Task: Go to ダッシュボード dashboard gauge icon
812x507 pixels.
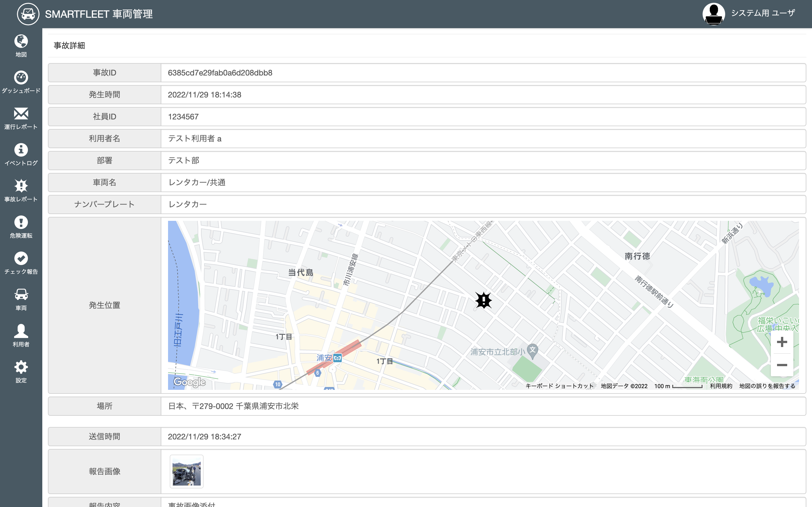Action: [21, 78]
